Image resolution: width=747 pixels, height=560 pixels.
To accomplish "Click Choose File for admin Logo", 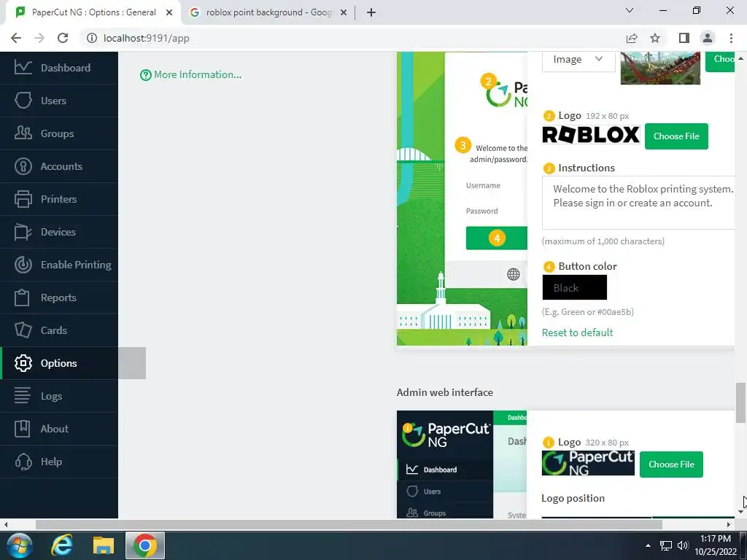I will [x=671, y=464].
